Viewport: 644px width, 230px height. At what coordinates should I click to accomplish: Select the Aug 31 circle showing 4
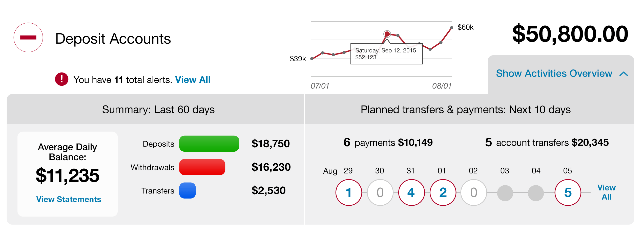(x=411, y=192)
